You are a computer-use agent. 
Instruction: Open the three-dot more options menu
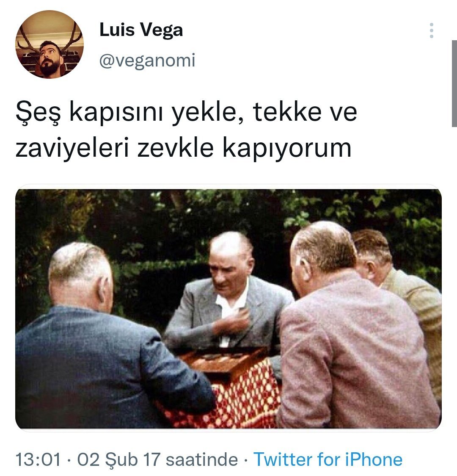(x=432, y=30)
